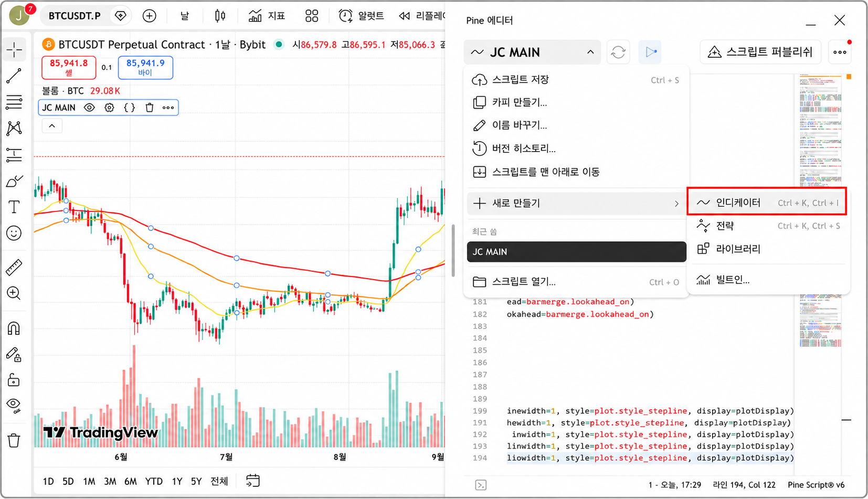Add a symbol with the plus icon

(150, 16)
